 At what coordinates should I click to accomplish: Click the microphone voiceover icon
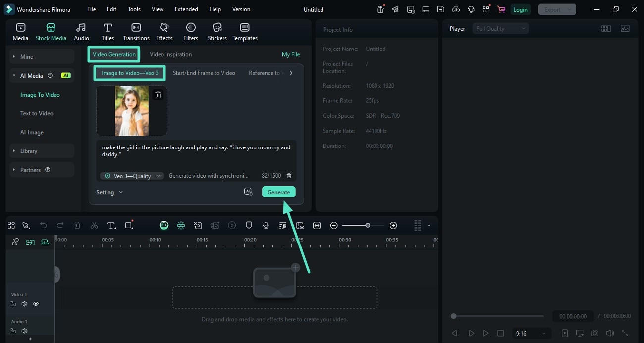point(266,225)
